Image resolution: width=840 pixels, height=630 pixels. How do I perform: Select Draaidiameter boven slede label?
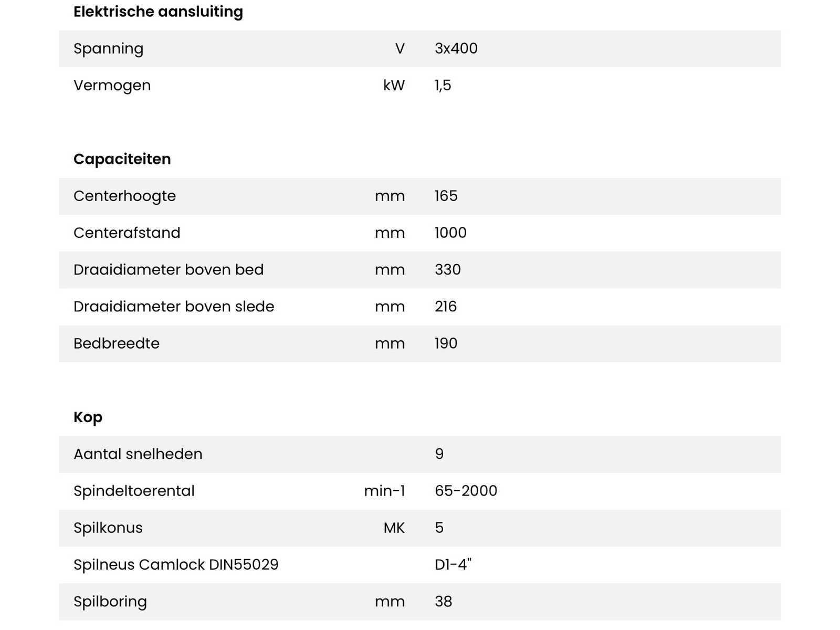click(173, 306)
